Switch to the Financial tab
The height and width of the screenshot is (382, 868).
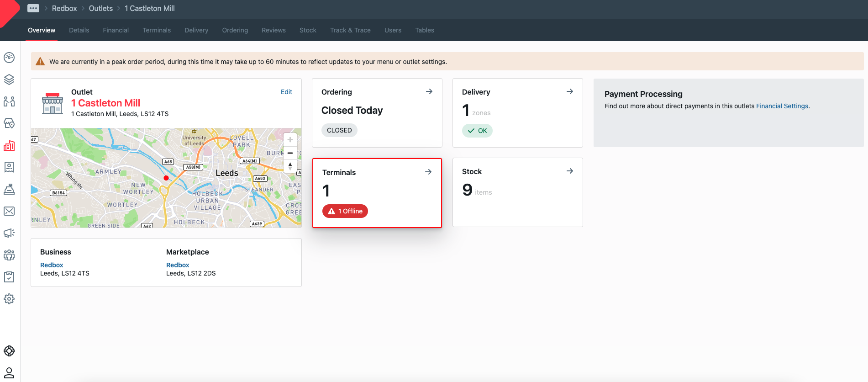click(116, 30)
